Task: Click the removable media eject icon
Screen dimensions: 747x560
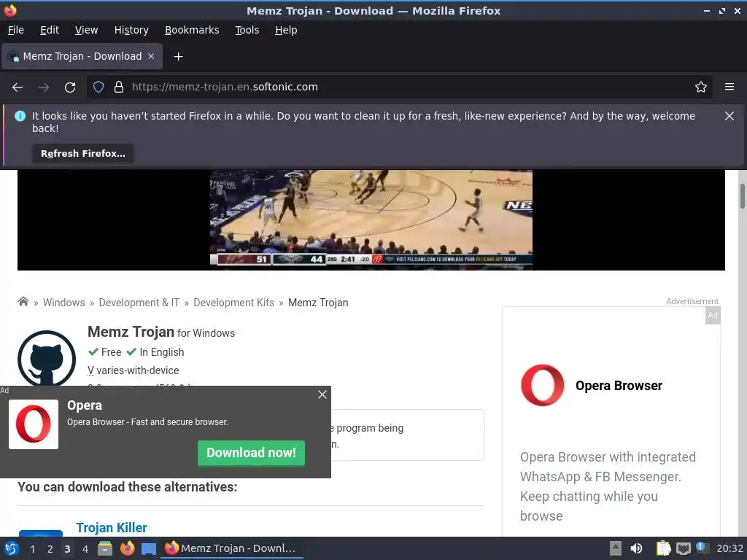Action: 616,548
